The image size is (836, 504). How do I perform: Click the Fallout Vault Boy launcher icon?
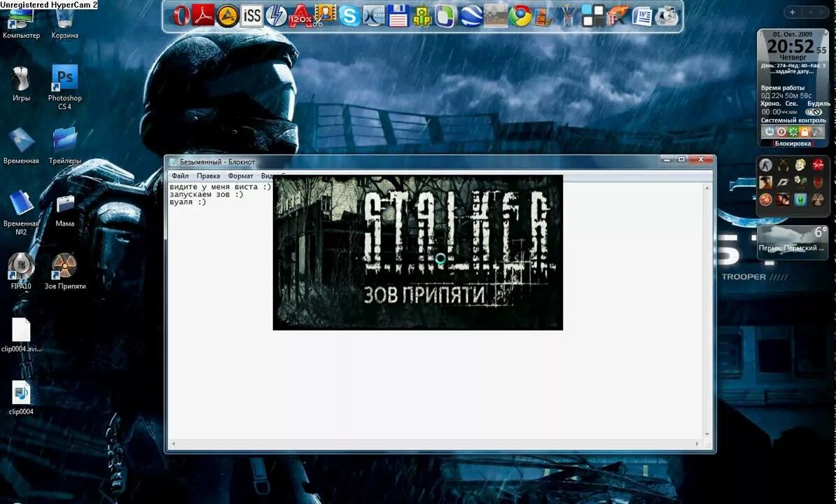point(800,165)
